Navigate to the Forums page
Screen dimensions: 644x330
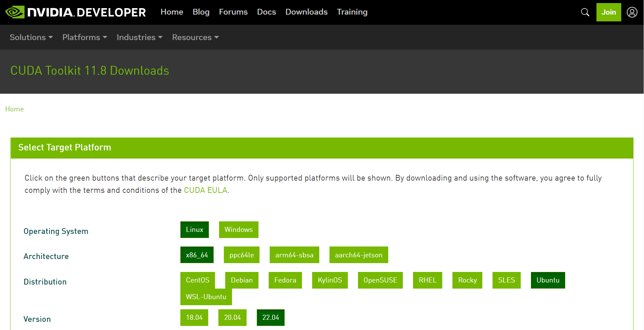click(x=233, y=12)
